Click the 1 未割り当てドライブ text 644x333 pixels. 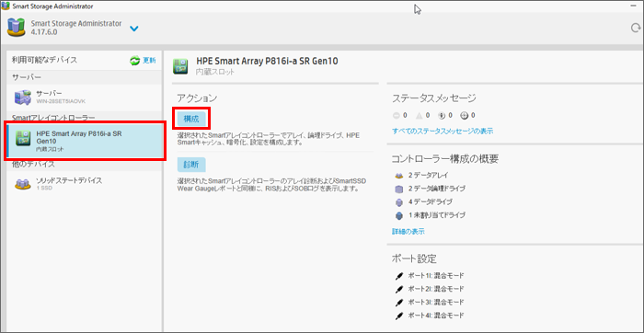pos(437,214)
